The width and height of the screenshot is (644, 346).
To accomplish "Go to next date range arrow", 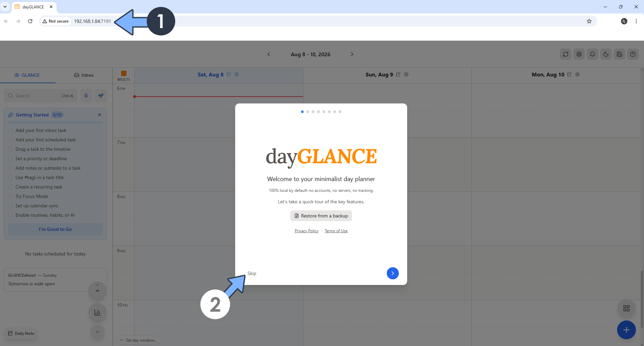I will [x=352, y=54].
